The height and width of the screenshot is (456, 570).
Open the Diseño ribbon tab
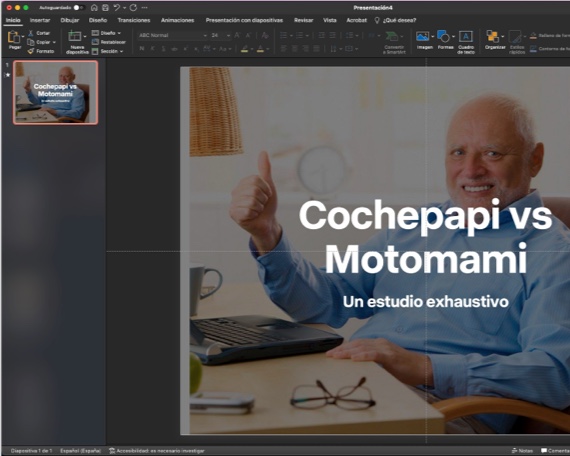(x=98, y=20)
